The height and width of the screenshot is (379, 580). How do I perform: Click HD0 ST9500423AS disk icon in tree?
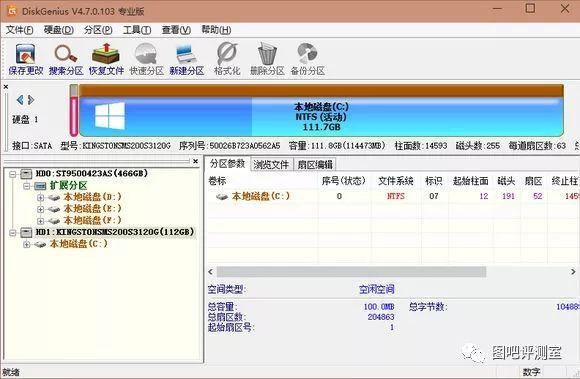click(26, 173)
